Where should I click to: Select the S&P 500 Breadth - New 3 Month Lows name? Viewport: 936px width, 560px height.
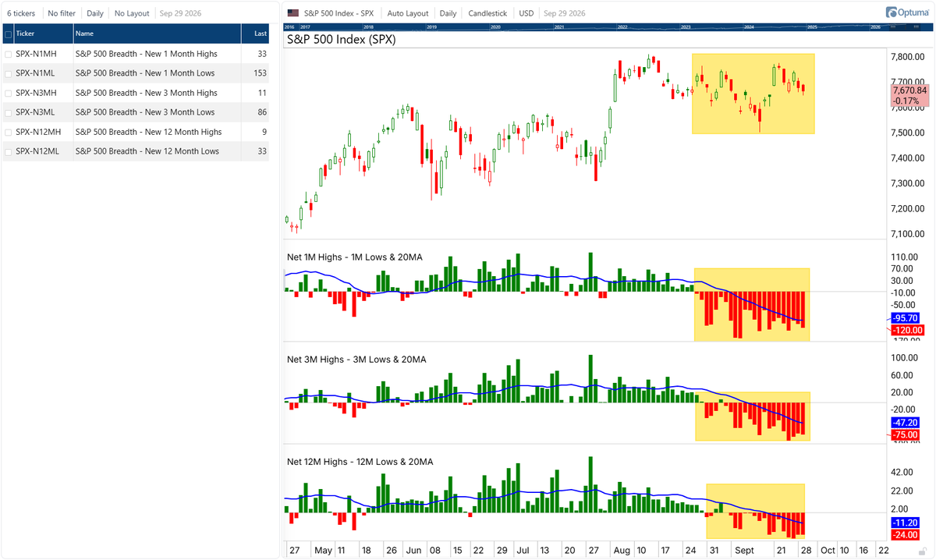tap(145, 112)
